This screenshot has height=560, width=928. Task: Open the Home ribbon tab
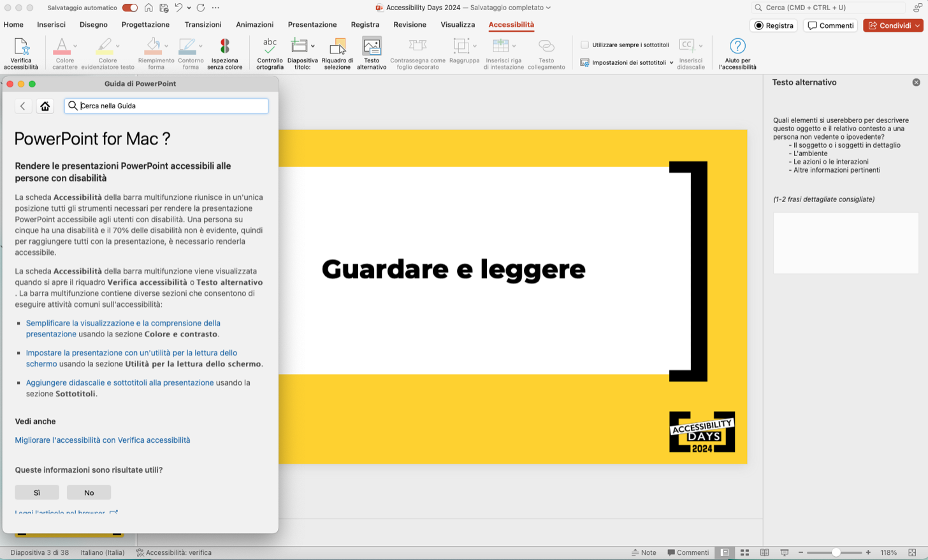click(x=13, y=24)
